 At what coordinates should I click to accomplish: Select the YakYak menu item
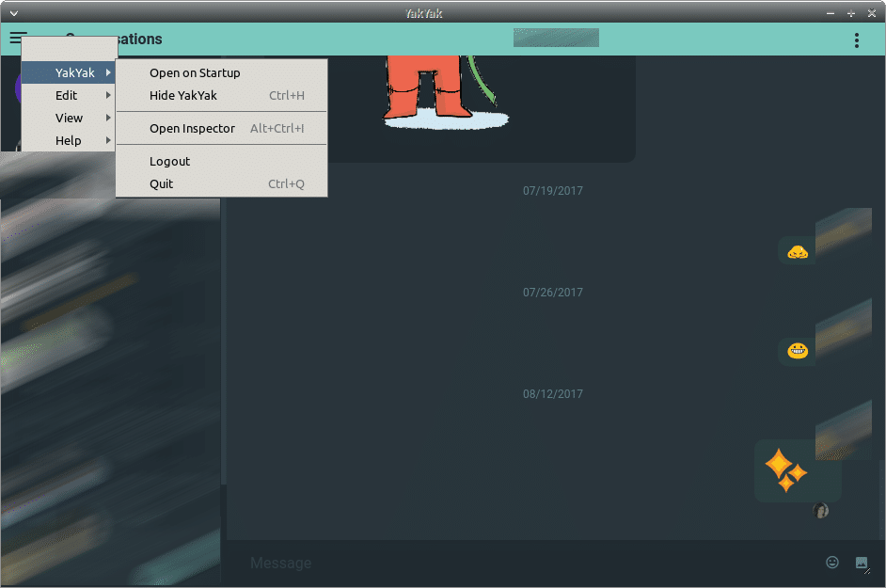(x=69, y=72)
